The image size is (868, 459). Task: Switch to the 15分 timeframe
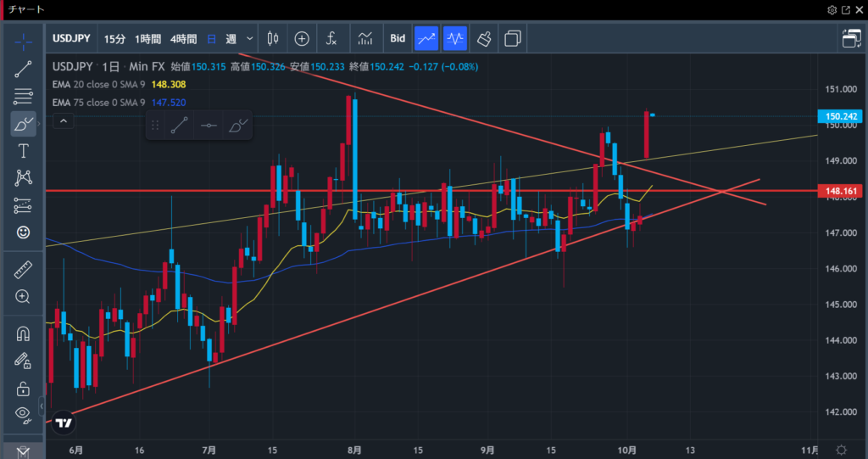(x=114, y=38)
